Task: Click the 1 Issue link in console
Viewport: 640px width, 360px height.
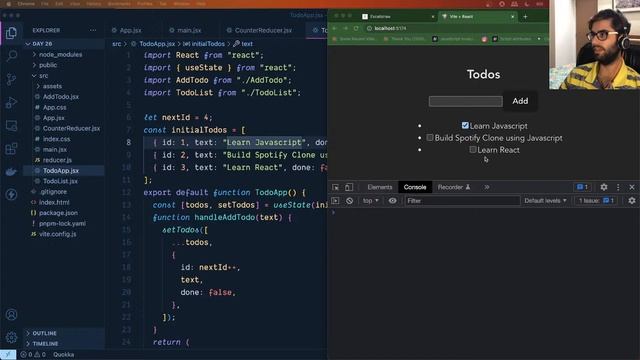Action: (596, 201)
